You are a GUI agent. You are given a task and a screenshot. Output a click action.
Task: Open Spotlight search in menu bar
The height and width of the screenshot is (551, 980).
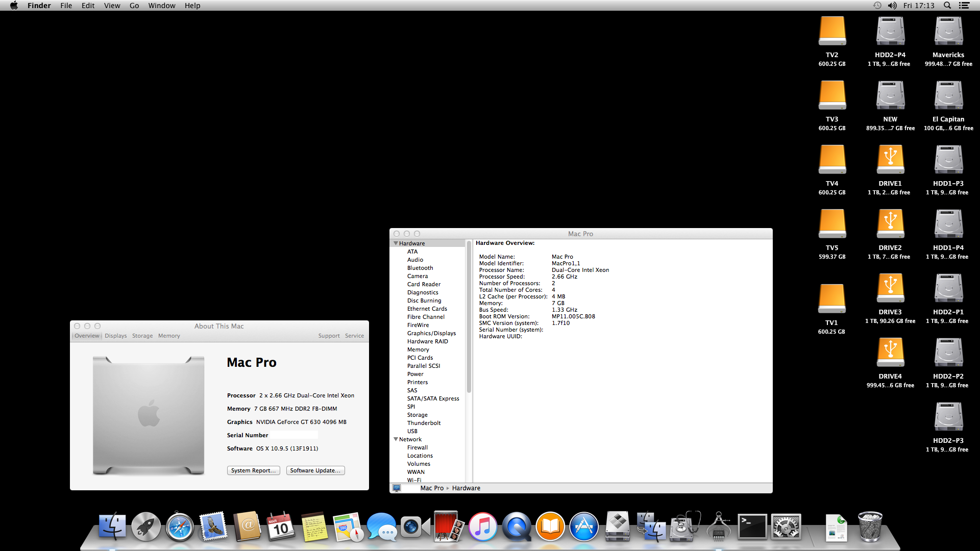click(x=947, y=6)
